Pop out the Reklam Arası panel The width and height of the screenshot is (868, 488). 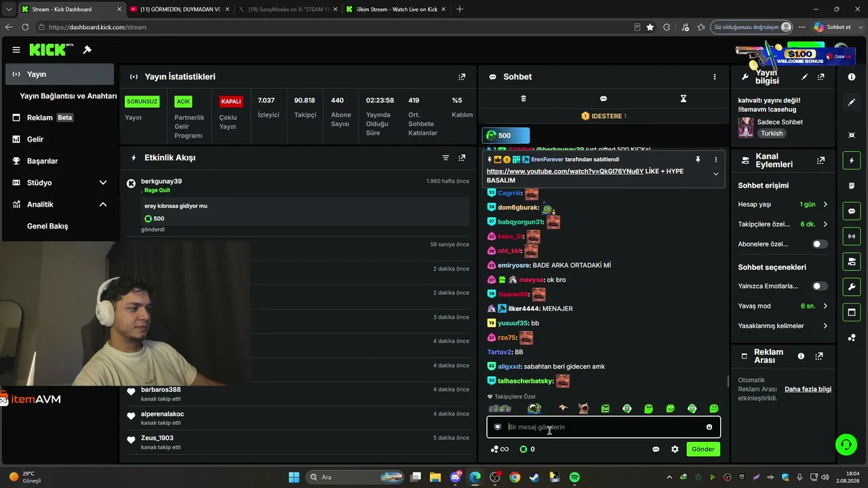click(x=819, y=356)
